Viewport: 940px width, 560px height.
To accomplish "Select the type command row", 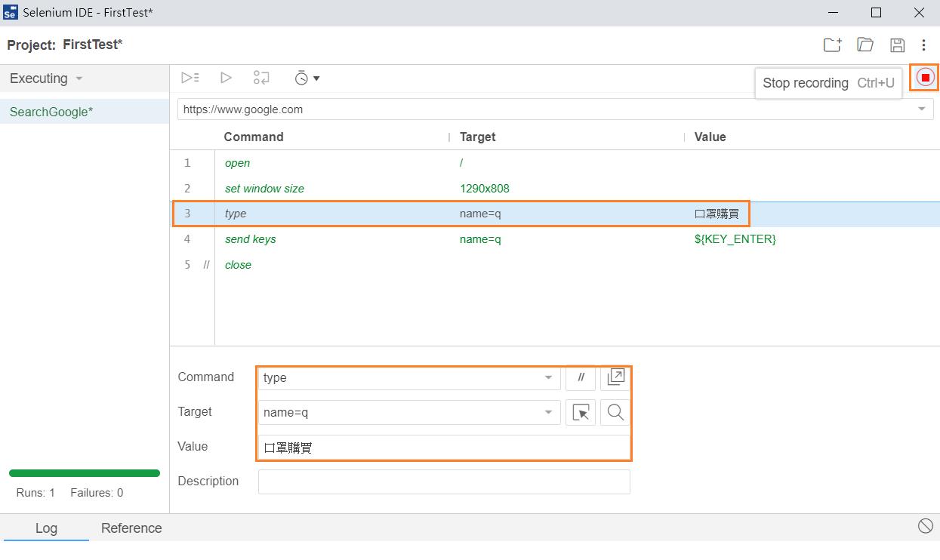I will 555,214.
